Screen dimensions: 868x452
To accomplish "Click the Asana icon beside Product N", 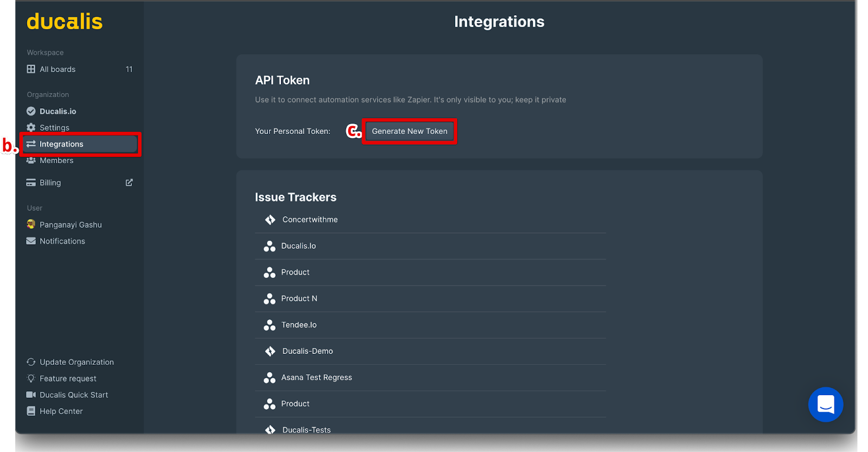I will point(270,299).
